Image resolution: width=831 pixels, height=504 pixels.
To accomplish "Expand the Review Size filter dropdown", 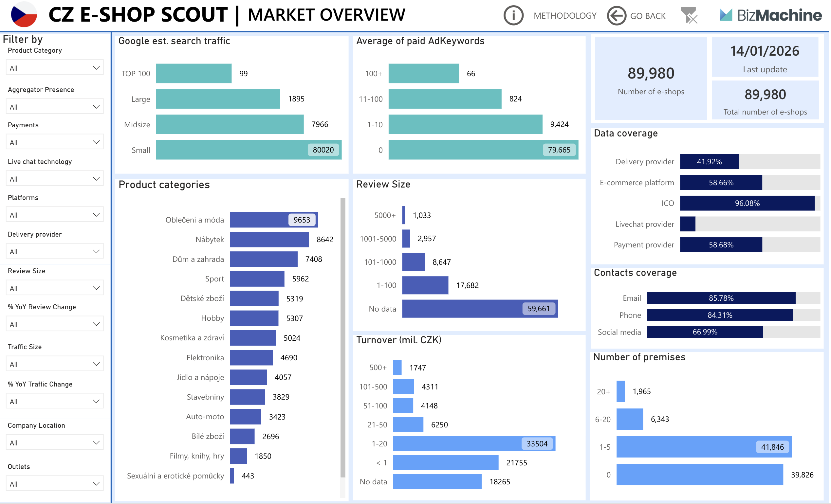I will click(54, 288).
